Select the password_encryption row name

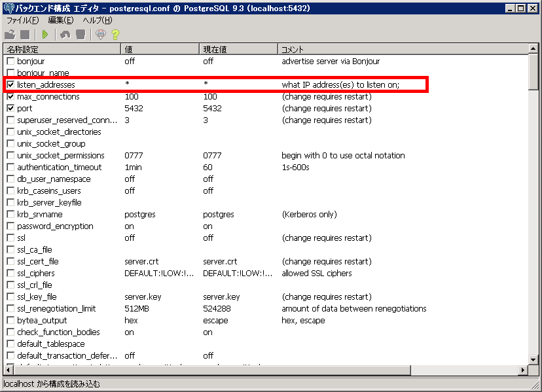pos(55,226)
